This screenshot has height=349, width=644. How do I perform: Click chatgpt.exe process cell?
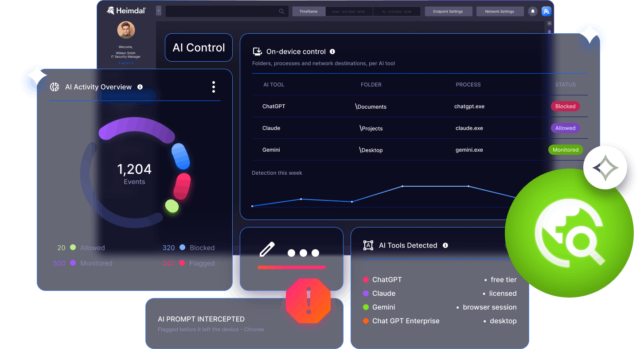coord(469,106)
